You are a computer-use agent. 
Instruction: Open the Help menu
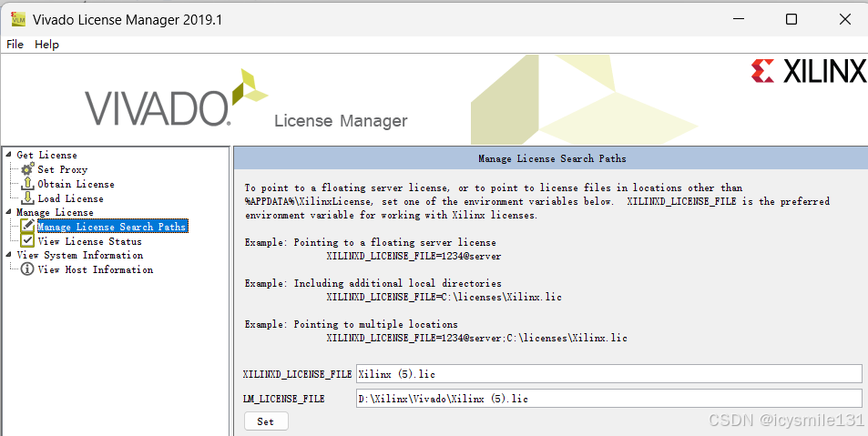(x=46, y=45)
